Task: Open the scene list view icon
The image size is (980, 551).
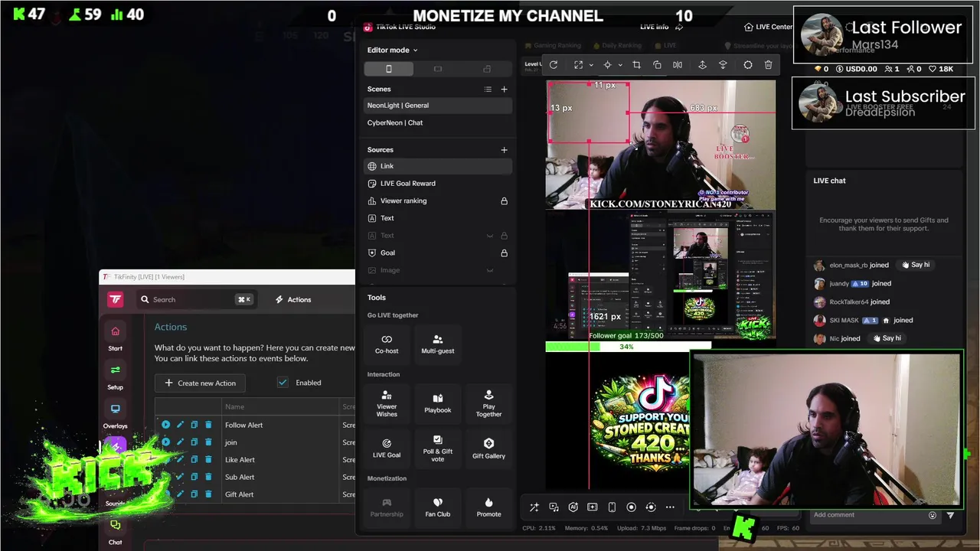Action: (x=488, y=90)
